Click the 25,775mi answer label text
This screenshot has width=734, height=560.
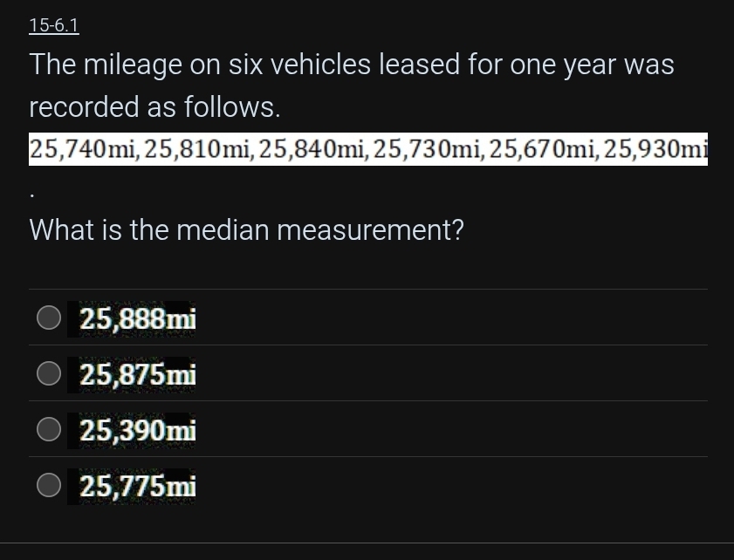click(x=138, y=486)
